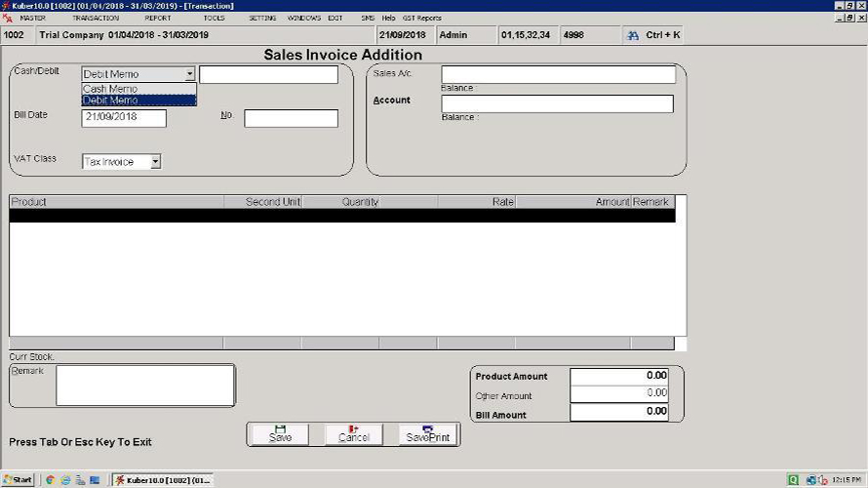The height and width of the screenshot is (488, 868).
Task: Click the Windows Start button
Action: [18, 480]
